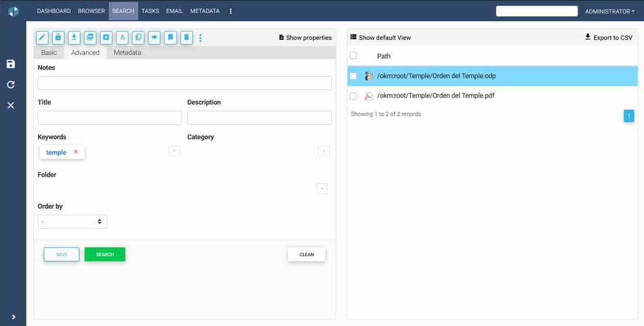
Task: Open the DASHBOARD menu item
Action: 54,11
